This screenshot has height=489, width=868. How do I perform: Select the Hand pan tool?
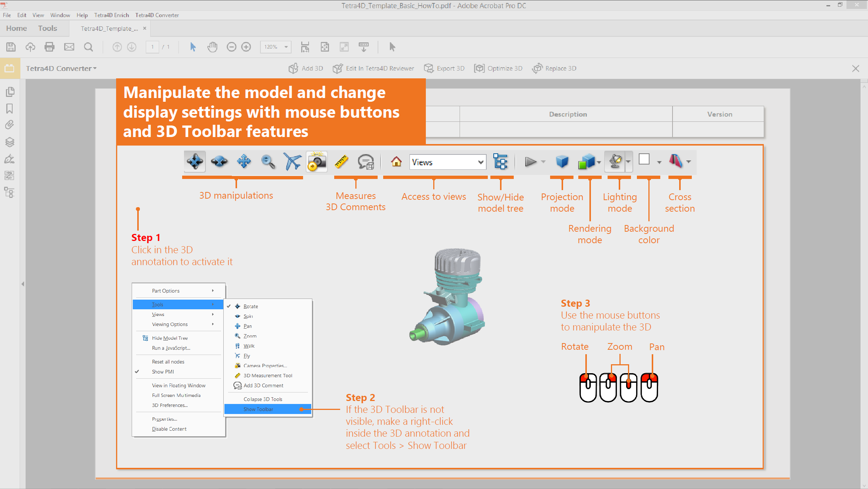[212, 47]
